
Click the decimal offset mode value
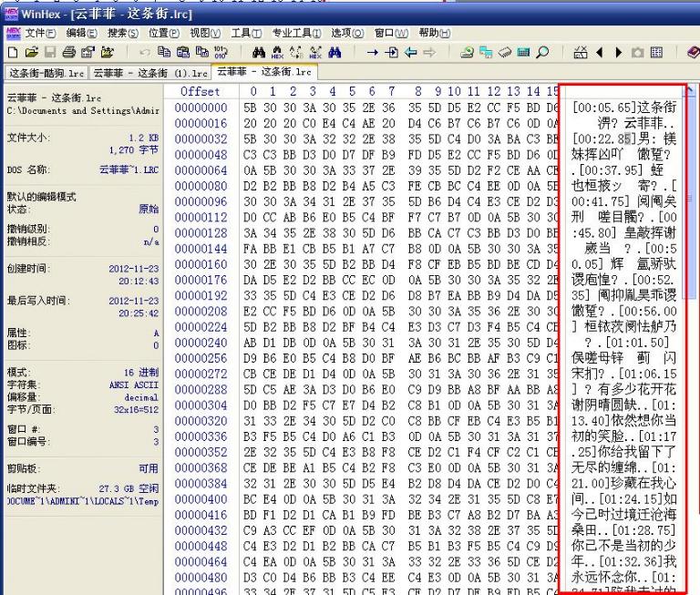point(141,397)
